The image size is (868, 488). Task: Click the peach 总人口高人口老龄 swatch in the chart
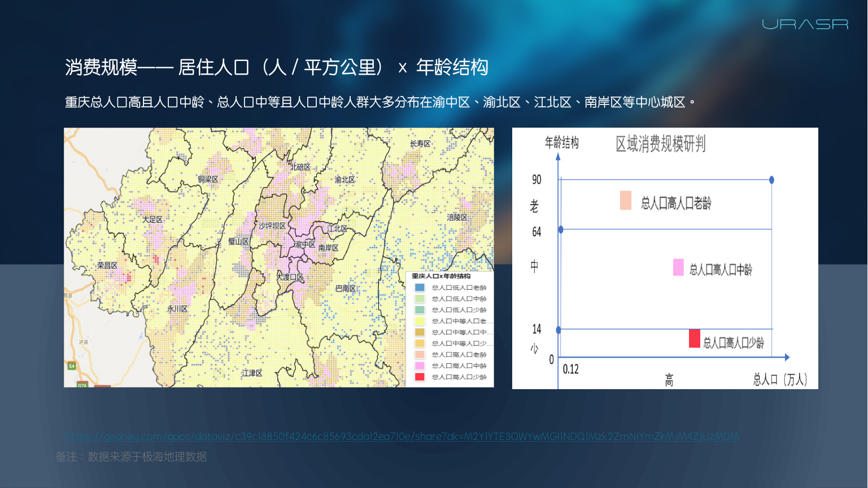click(626, 201)
